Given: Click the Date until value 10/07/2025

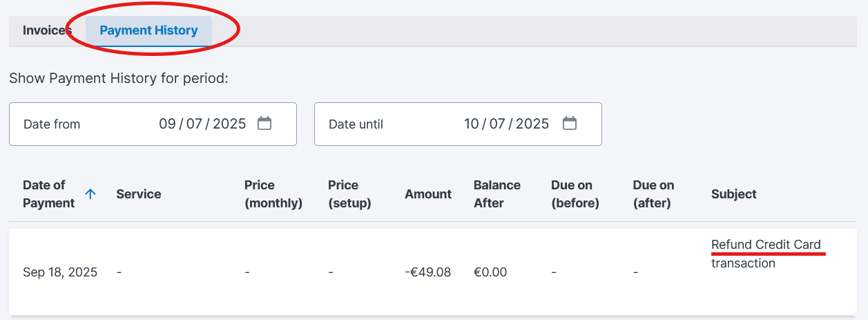Looking at the screenshot, I should [506, 124].
